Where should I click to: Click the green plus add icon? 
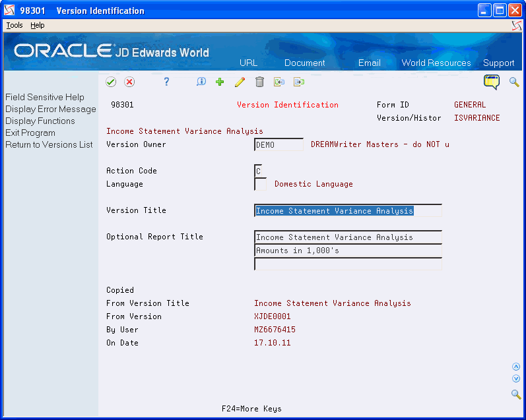[220, 82]
